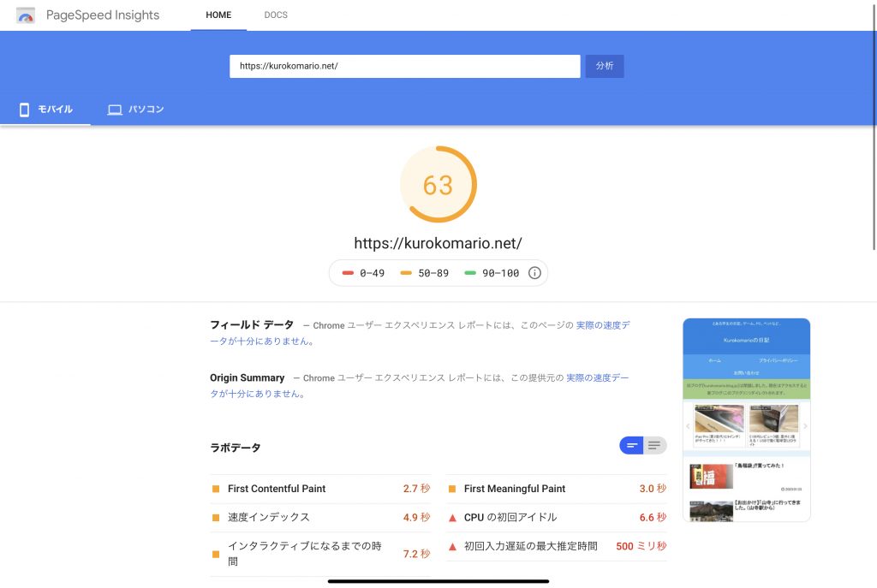Click the 0–49 red legend entry

click(x=363, y=273)
